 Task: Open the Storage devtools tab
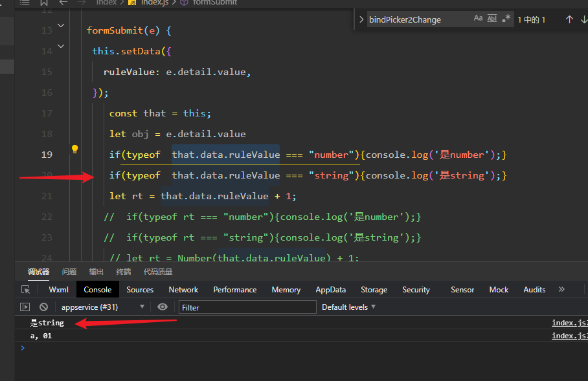[374, 290]
